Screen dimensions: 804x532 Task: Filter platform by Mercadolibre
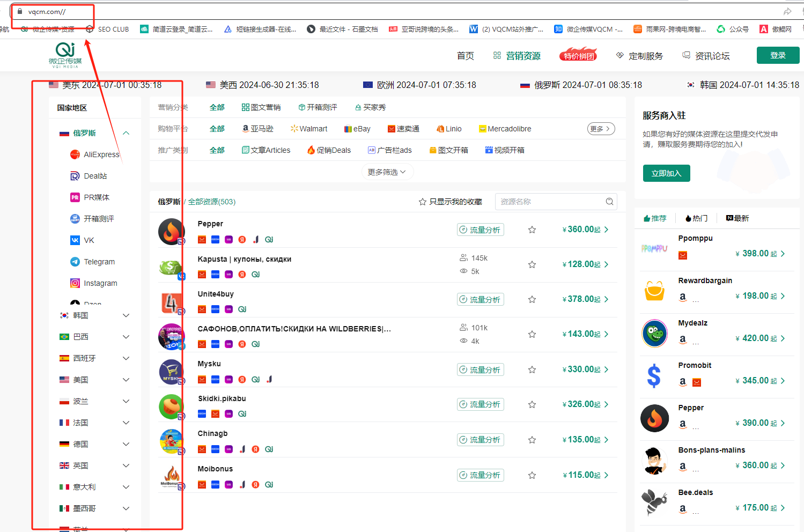[x=505, y=129]
